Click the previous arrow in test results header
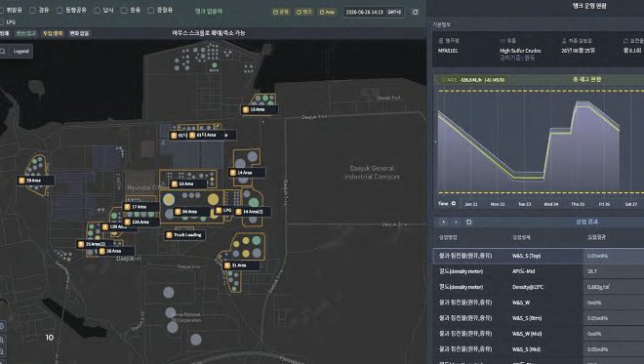The height and width of the screenshot is (364, 644). coord(444,222)
